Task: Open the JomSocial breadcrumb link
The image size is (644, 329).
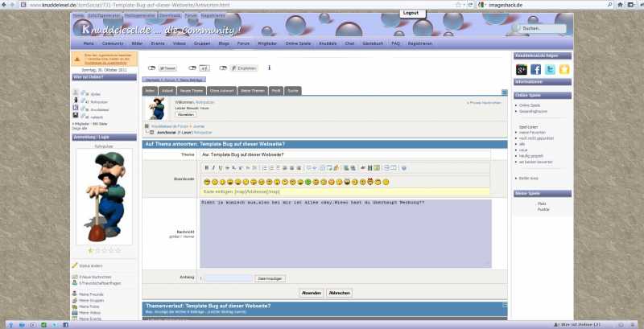Action: pyautogui.click(x=167, y=133)
